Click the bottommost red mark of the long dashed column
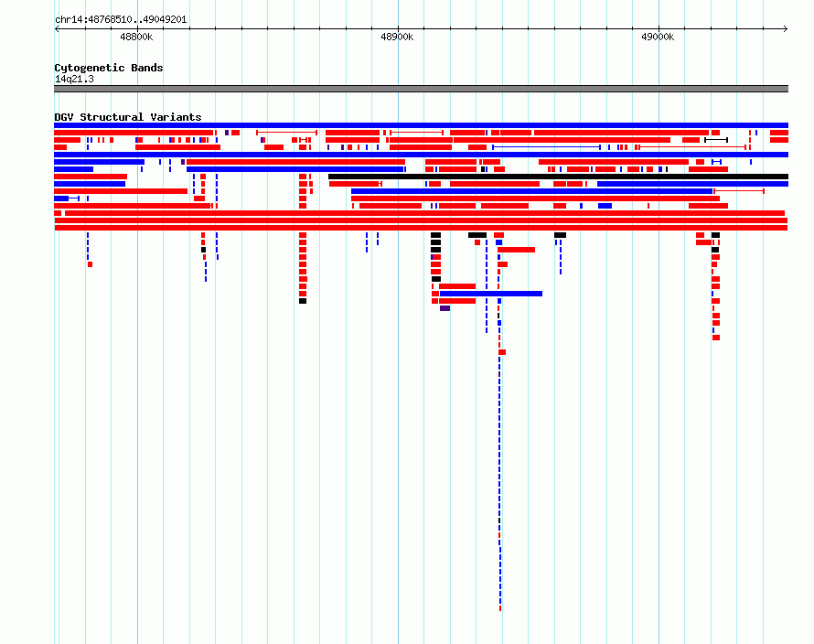The image size is (814, 644). [500, 608]
